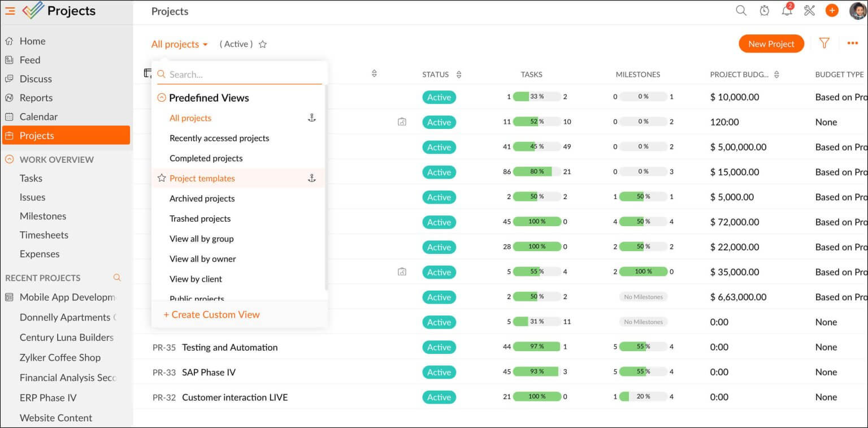This screenshot has width=868, height=428.
Task: Open Reports from the sidebar
Action: click(36, 97)
